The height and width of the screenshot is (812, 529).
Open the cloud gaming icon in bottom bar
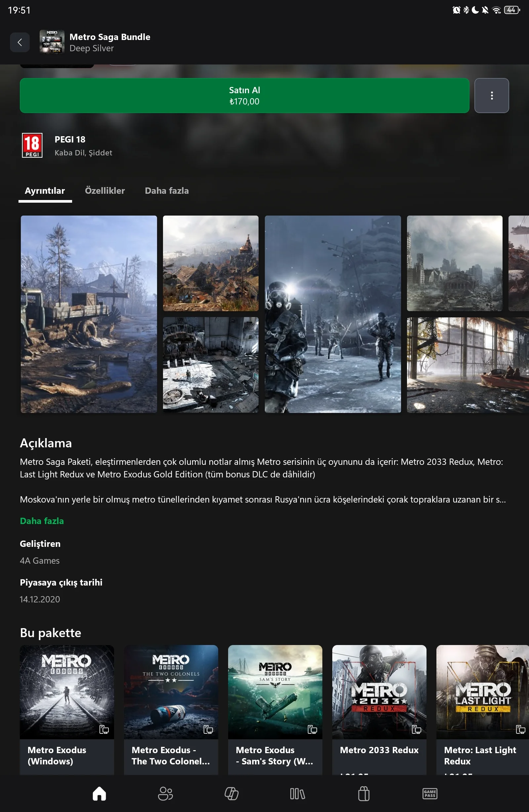click(x=231, y=793)
